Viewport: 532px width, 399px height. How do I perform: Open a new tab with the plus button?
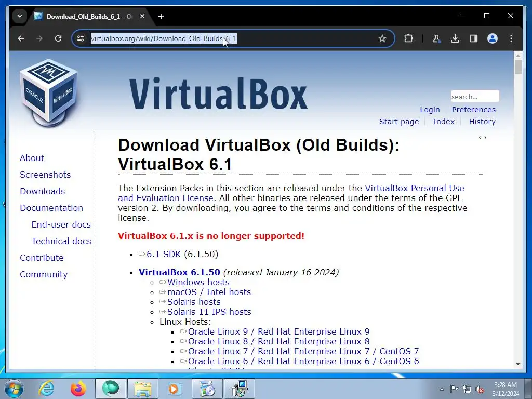161,16
